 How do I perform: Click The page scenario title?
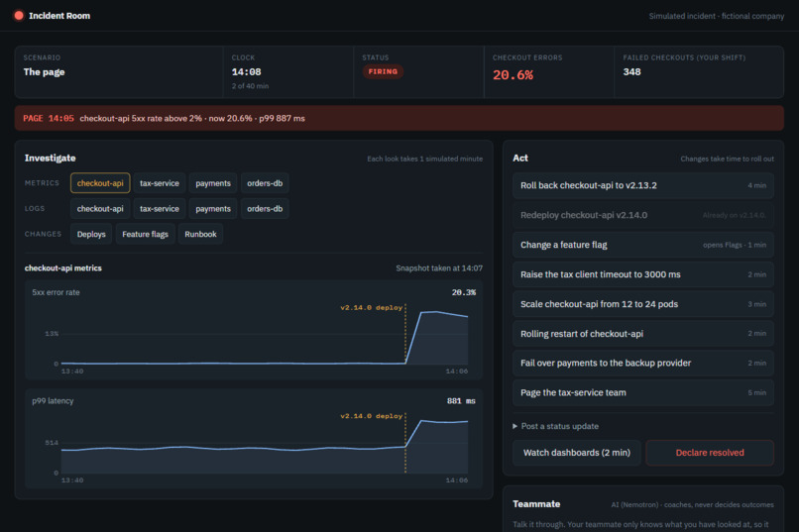[x=44, y=71]
